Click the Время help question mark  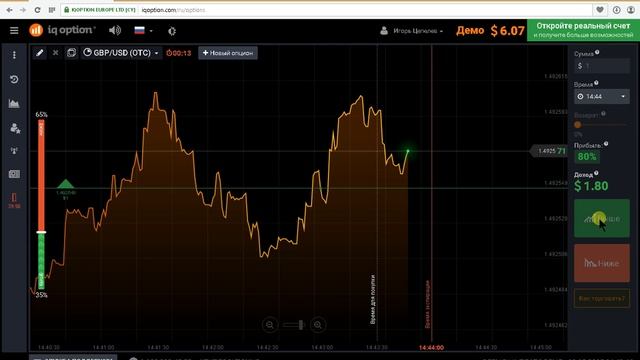(x=596, y=83)
